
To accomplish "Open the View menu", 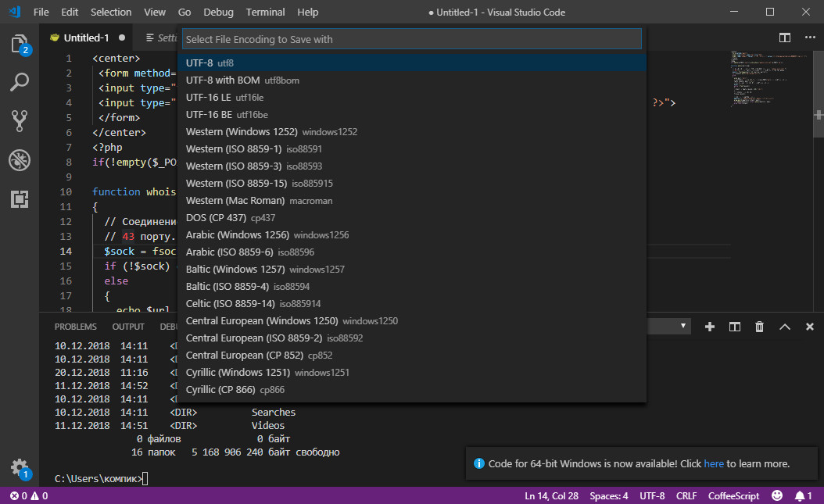I will pos(155,12).
